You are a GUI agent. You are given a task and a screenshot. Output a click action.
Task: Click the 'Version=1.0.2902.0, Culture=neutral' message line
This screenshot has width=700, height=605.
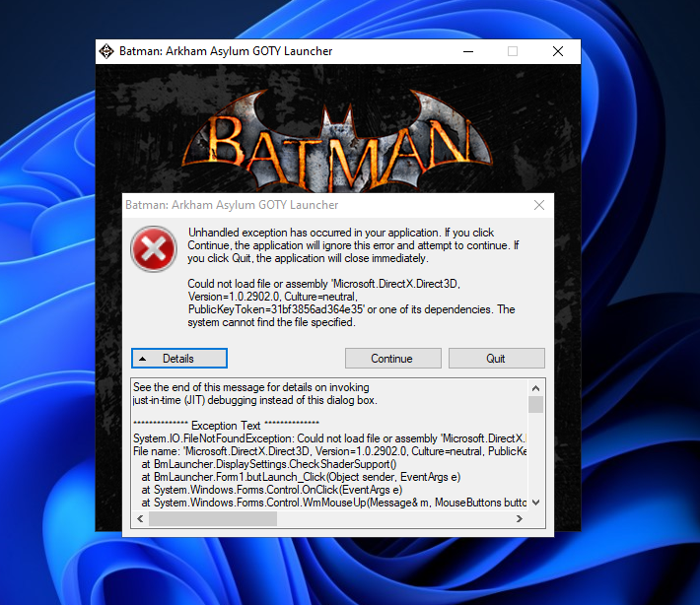[272, 297]
